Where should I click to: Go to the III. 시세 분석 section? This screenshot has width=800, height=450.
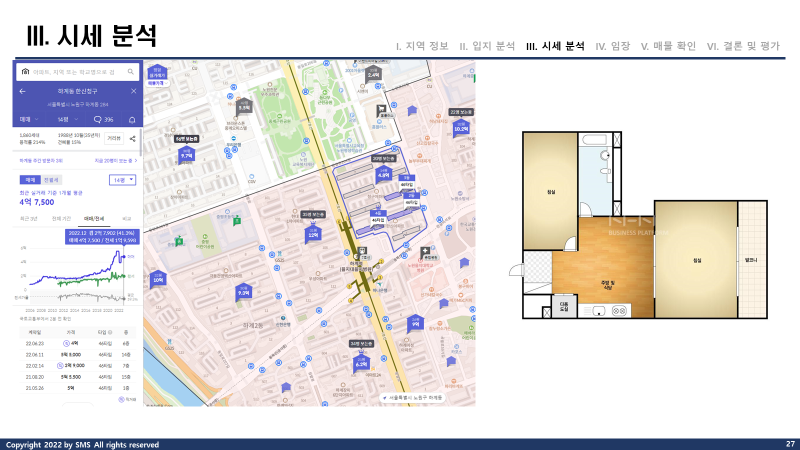click(x=555, y=46)
